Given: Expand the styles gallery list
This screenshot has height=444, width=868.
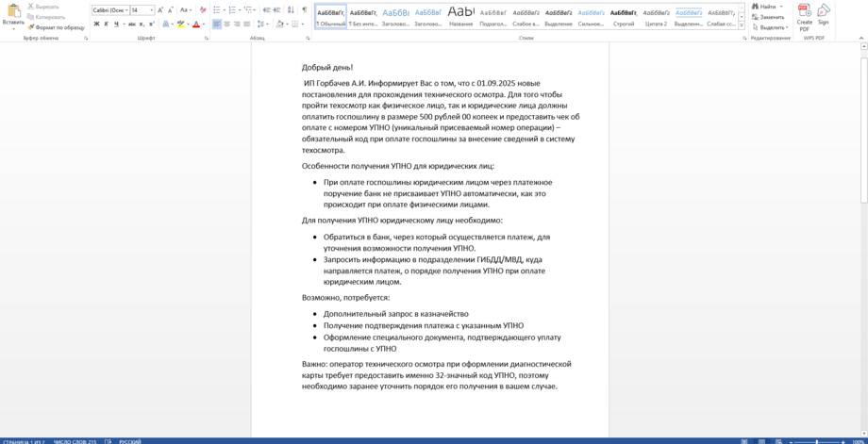Looking at the screenshot, I should point(742,25).
